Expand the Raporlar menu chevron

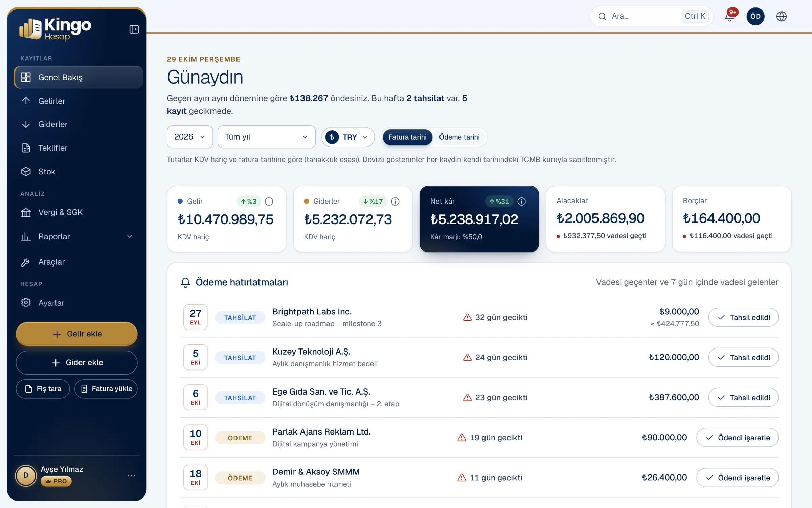130,236
